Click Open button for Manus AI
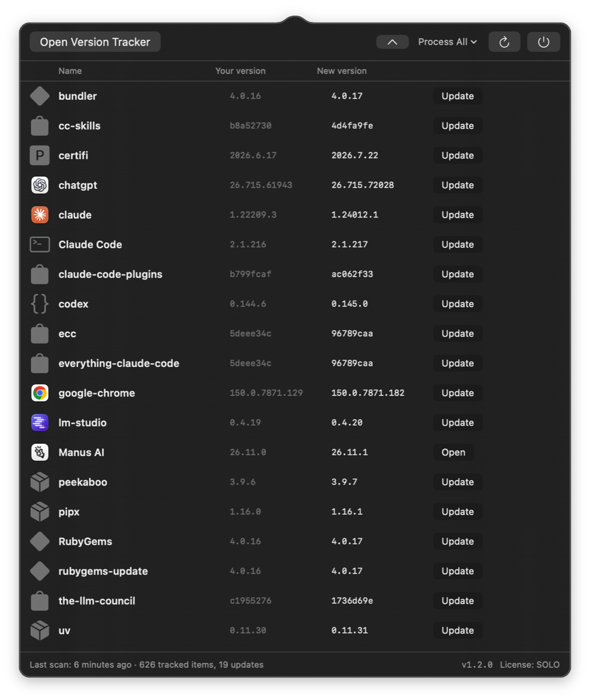The width and height of the screenshot is (590, 700). pos(454,452)
